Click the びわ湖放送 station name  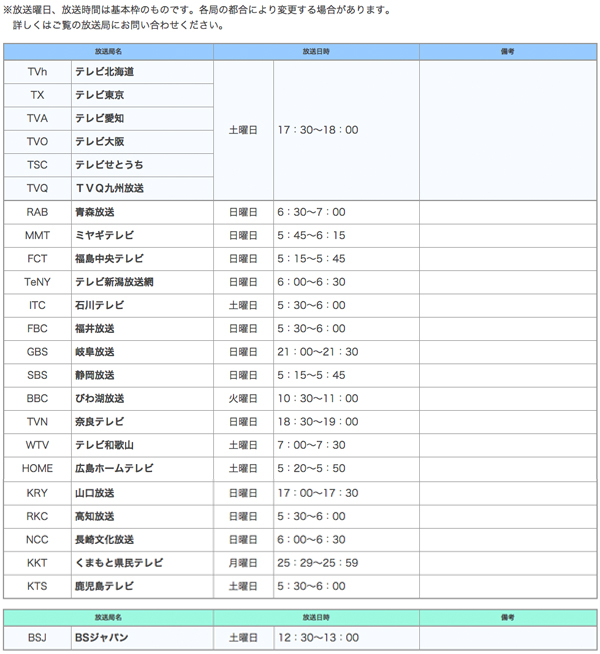point(99,399)
